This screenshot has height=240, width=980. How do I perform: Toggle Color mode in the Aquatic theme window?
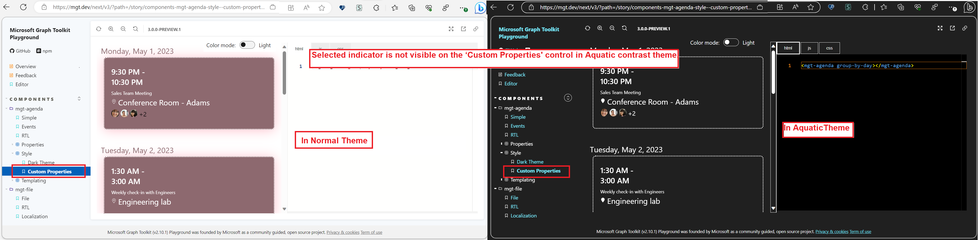pos(731,42)
